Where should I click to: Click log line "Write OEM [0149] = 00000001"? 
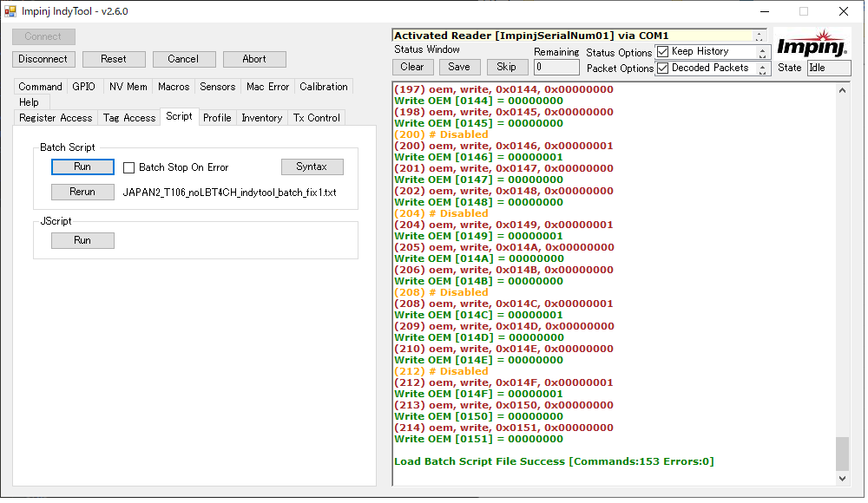479,236
